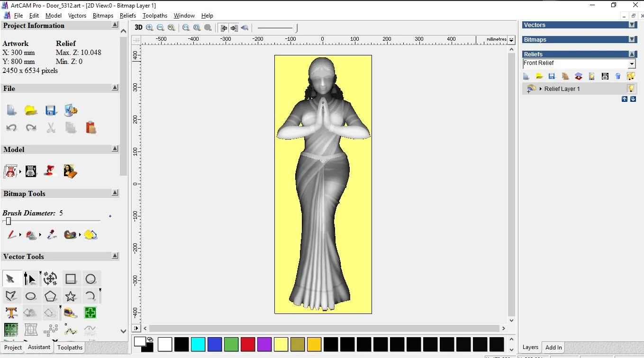Open the Add In tab
This screenshot has height=358, width=644.
[x=553, y=347]
